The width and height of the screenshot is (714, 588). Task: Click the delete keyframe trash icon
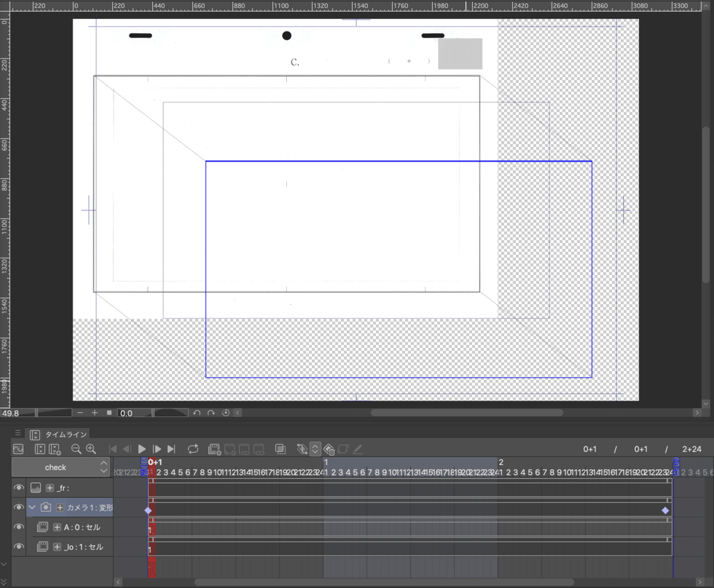pos(329,449)
